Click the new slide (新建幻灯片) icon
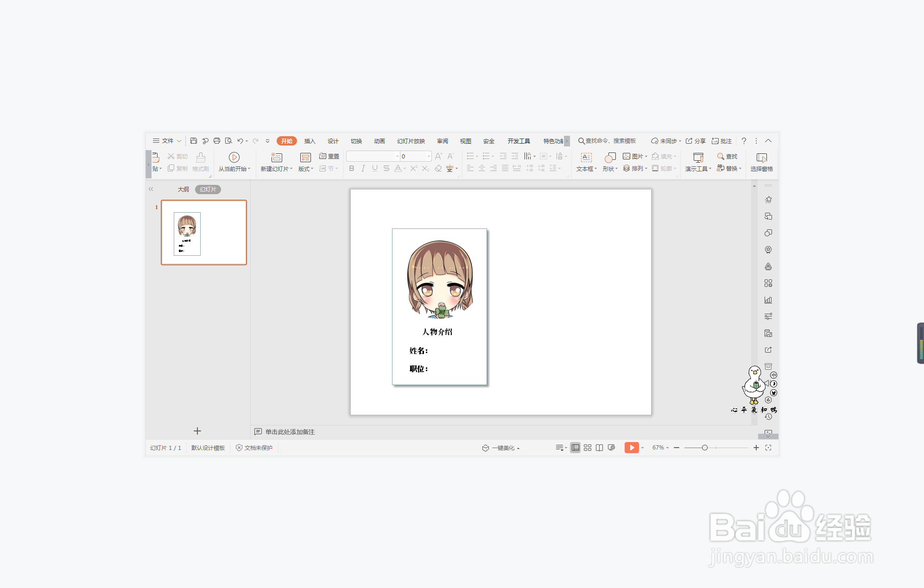The width and height of the screenshot is (924, 588). click(x=277, y=158)
